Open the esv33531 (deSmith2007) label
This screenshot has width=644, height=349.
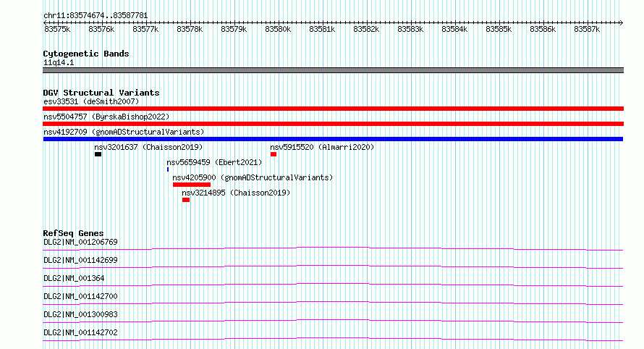coord(91,101)
